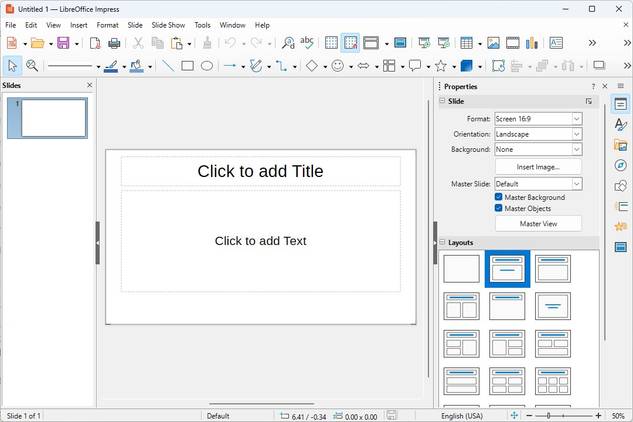Uncheck the Master Objects checkbox
Image resolution: width=633 pixels, height=422 pixels.
point(499,208)
